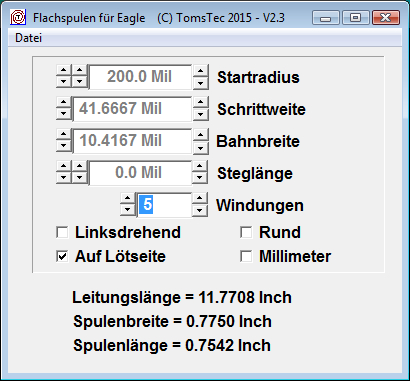The width and height of the screenshot is (411, 382).
Task: Increase Startradius with the leftmost up arrow
Action: point(64,70)
